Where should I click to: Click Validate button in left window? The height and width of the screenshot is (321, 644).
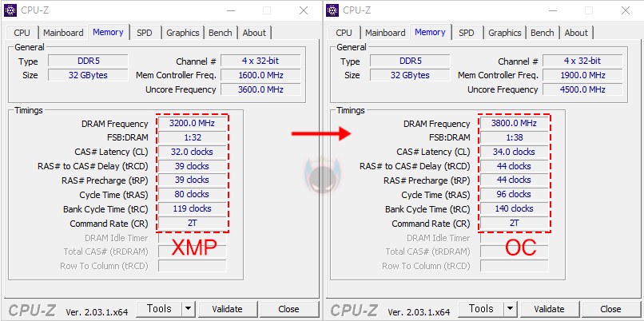[227, 309]
